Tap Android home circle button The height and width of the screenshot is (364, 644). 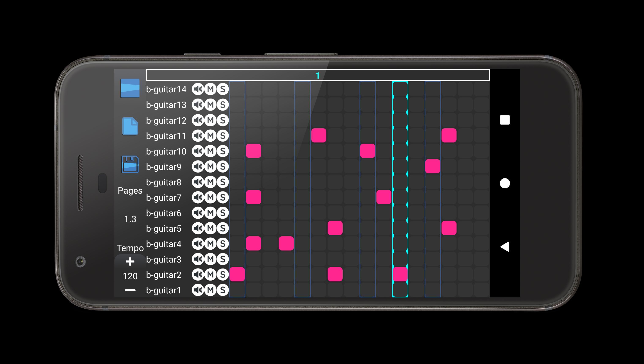[505, 183]
